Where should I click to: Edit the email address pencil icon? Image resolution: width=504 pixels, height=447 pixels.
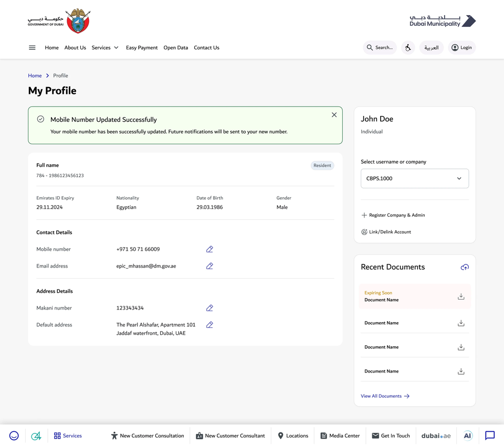point(209,266)
